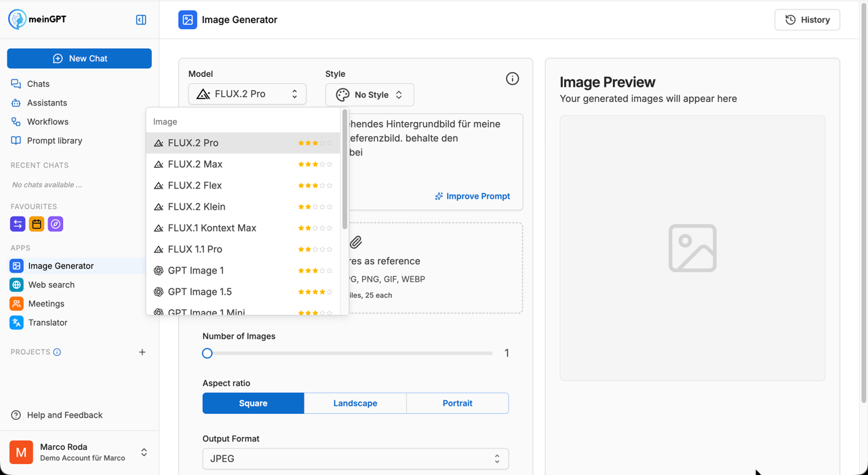Open Help and Feedback
Screen dimensions: 868x475
point(57,415)
